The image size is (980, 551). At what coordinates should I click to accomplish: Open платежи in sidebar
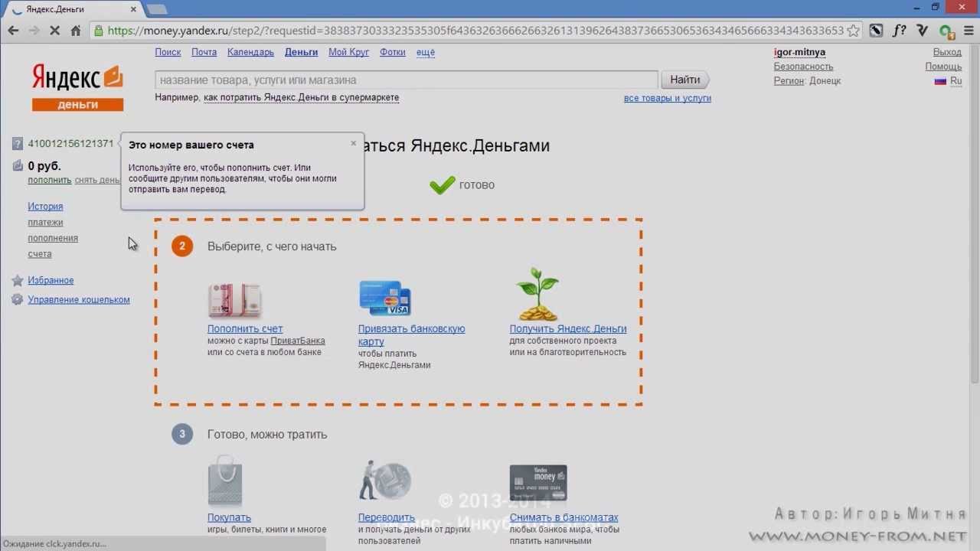(x=45, y=222)
